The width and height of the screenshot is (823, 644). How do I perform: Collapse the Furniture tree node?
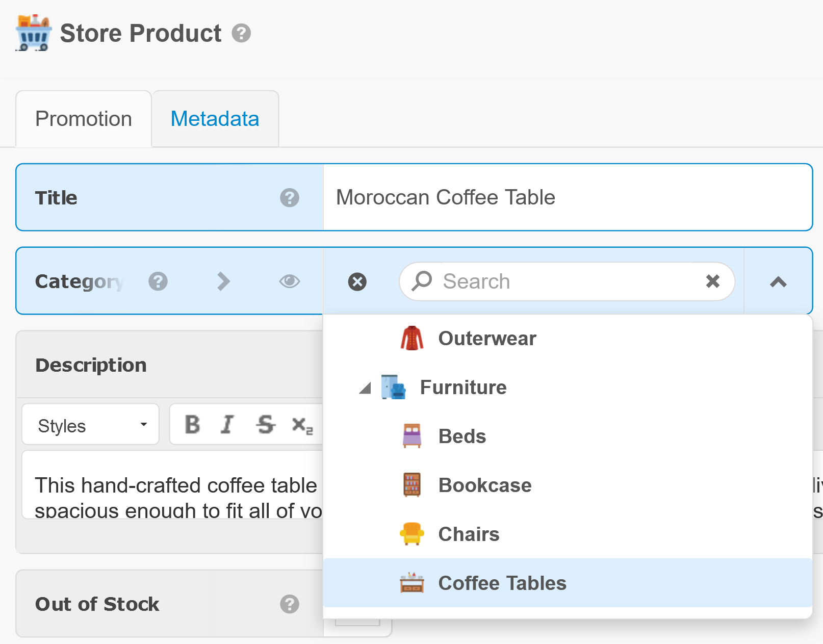point(365,389)
